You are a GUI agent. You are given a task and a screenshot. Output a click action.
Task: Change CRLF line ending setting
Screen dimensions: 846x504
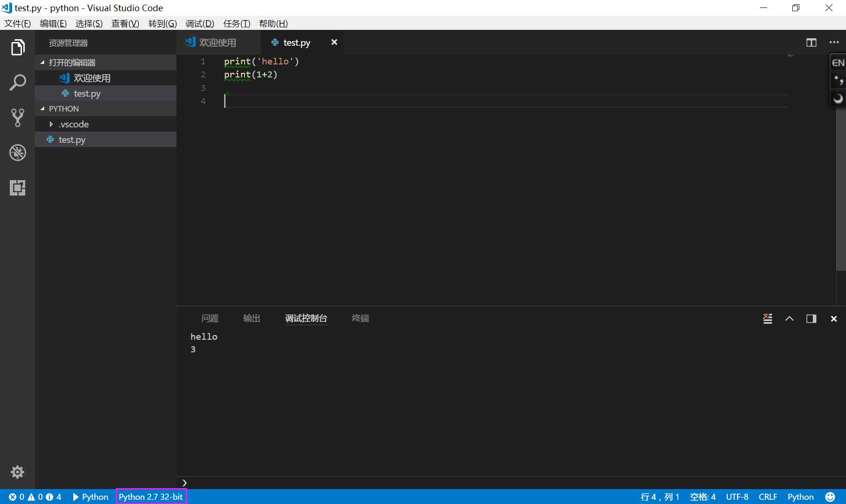point(768,497)
